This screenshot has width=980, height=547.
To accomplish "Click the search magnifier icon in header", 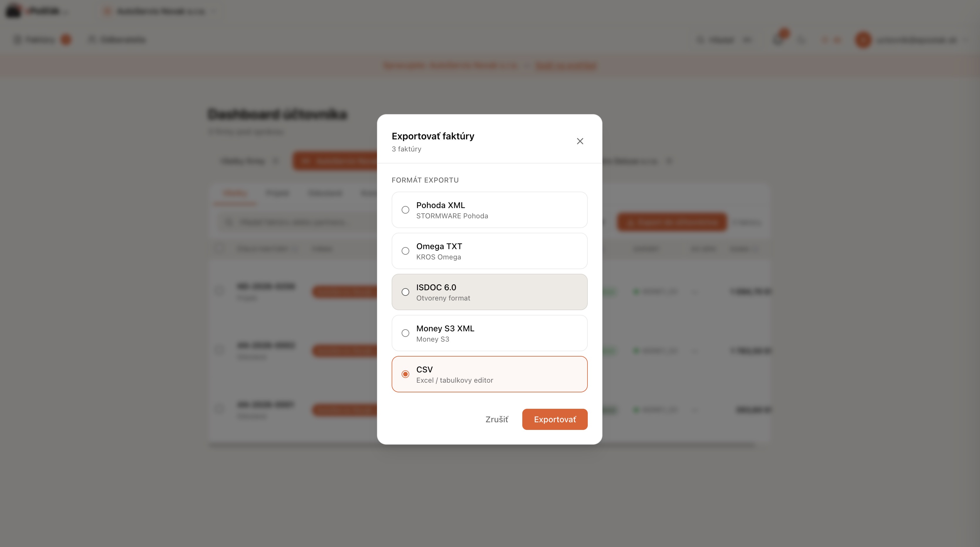I will point(700,40).
